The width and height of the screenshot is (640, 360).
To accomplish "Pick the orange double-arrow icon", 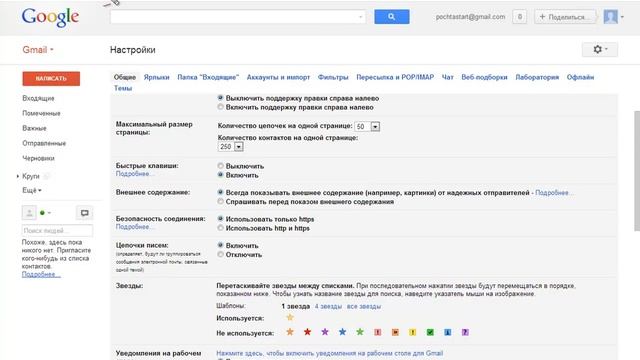I will 395,332.
